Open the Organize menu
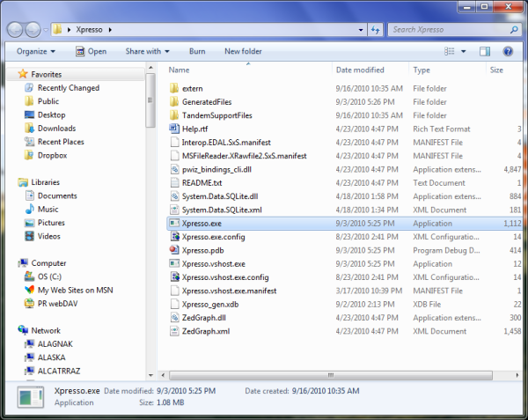This screenshot has height=420, width=528. click(x=34, y=51)
